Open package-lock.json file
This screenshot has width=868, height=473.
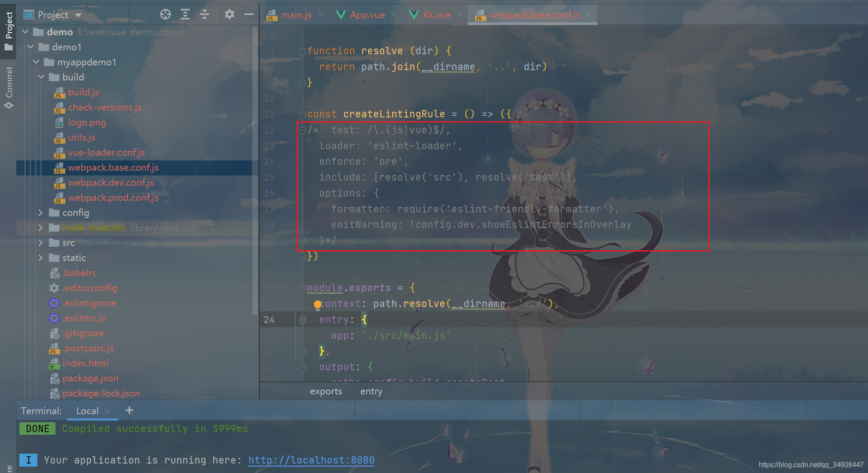(x=101, y=393)
